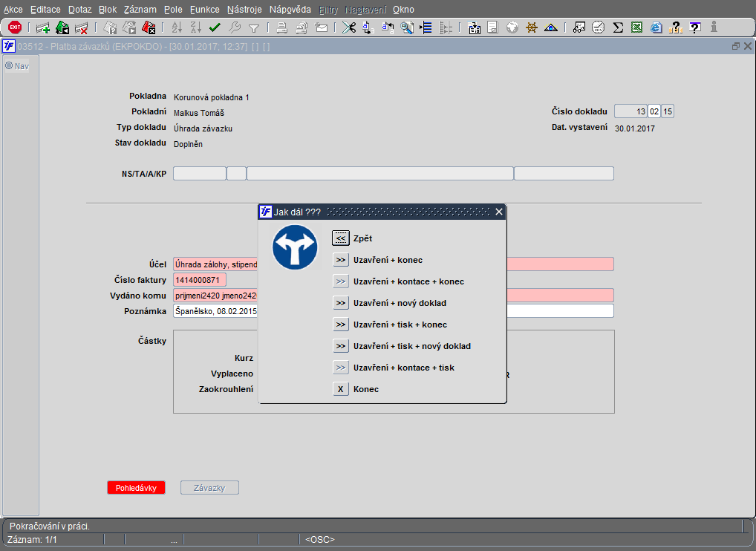The height and width of the screenshot is (551, 756).
Task: Click the 'Pokračování v práci.' status message
Action: coord(50,526)
